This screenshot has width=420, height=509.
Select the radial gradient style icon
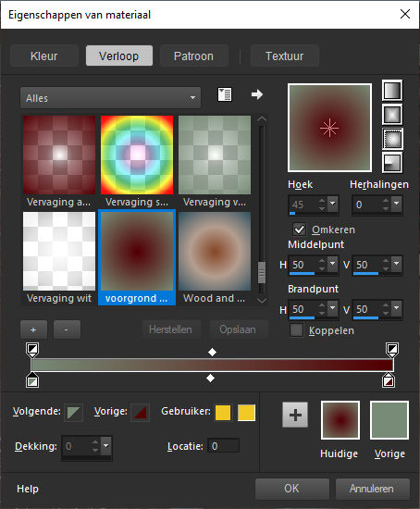(392, 163)
